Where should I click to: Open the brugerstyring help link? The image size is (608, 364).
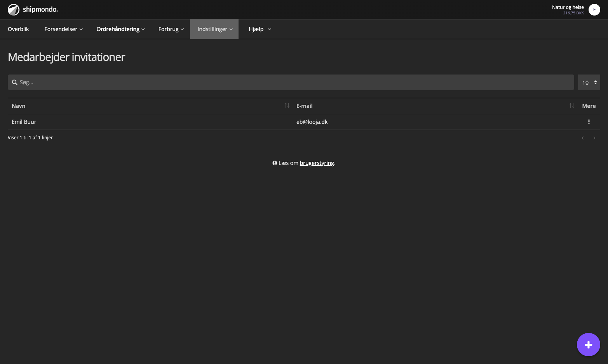click(317, 163)
